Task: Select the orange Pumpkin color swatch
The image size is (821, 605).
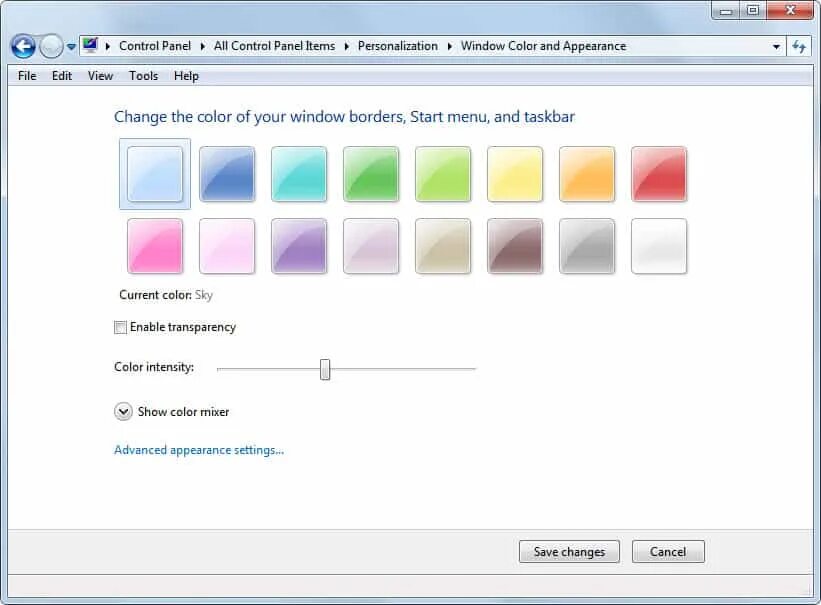Action: [587, 174]
